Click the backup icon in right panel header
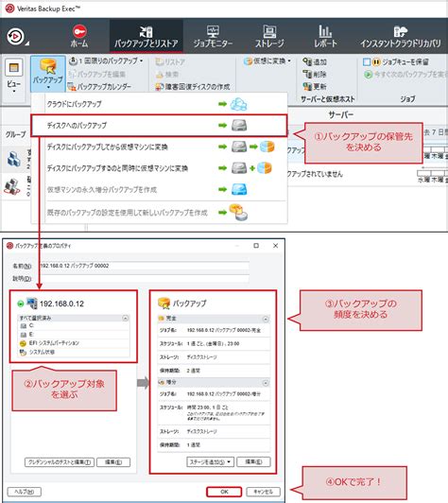 point(164,304)
